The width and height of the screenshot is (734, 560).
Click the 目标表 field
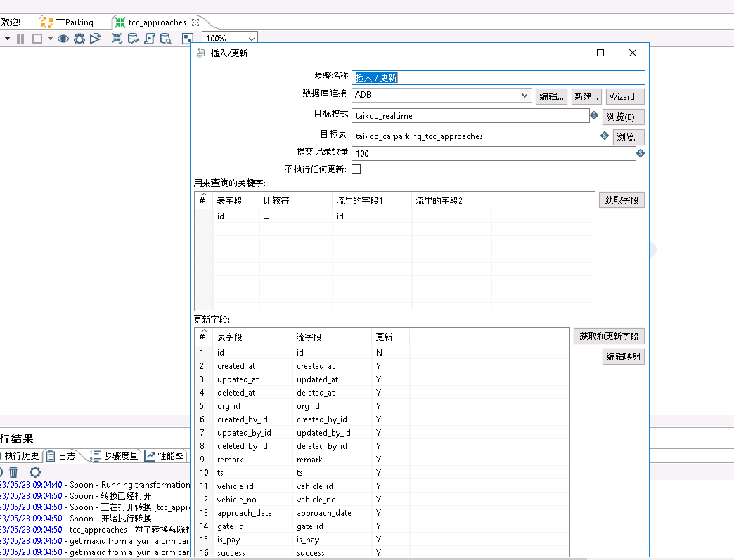coord(475,136)
